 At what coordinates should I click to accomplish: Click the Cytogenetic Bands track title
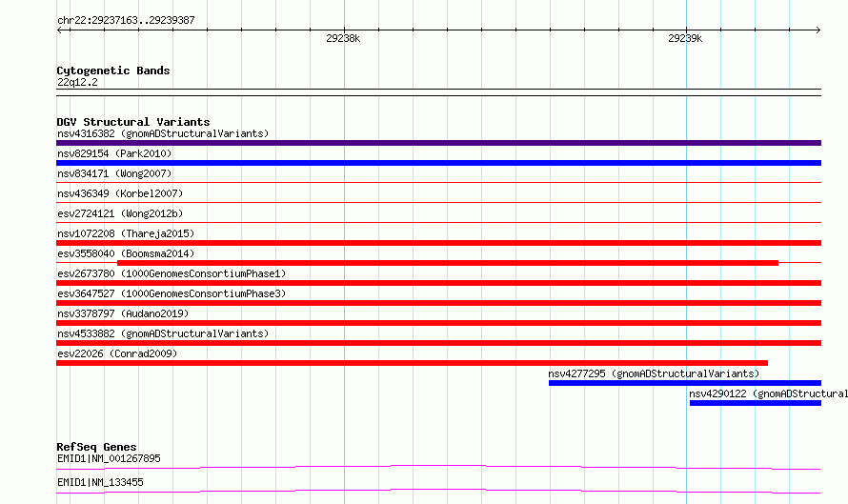pos(113,71)
